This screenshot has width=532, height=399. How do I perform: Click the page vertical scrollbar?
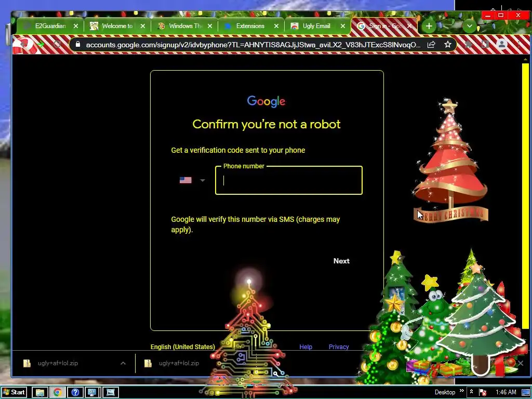pyautogui.click(x=525, y=195)
